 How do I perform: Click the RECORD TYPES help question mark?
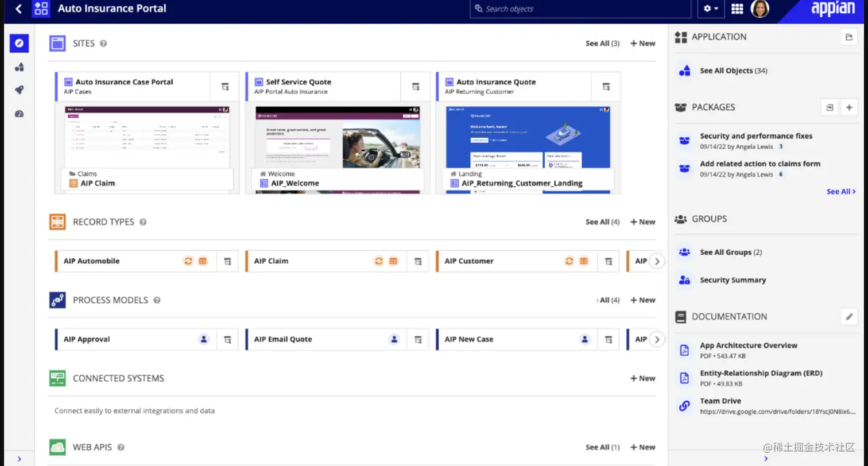[143, 222]
